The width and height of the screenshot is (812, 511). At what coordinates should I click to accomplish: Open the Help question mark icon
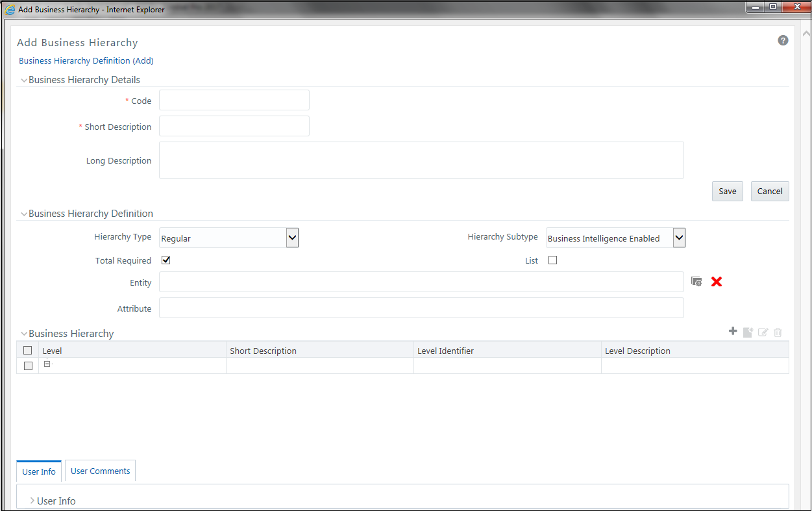click(x=783, y=40)
